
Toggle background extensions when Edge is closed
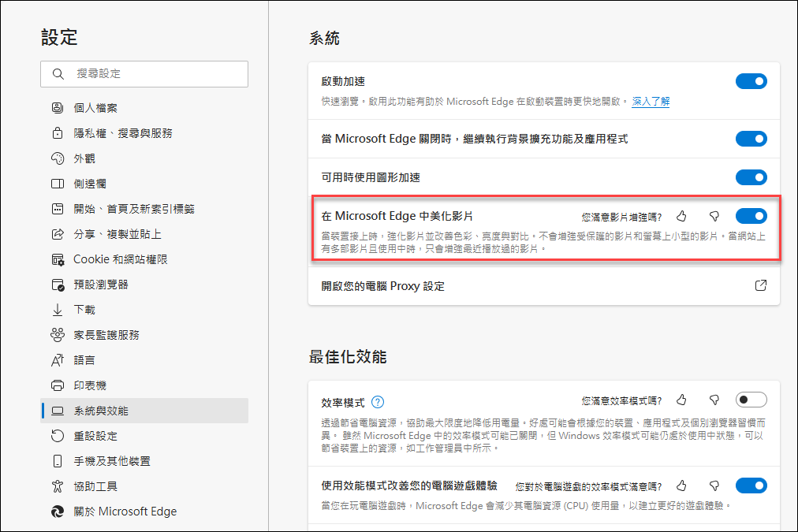coord(751,139)
